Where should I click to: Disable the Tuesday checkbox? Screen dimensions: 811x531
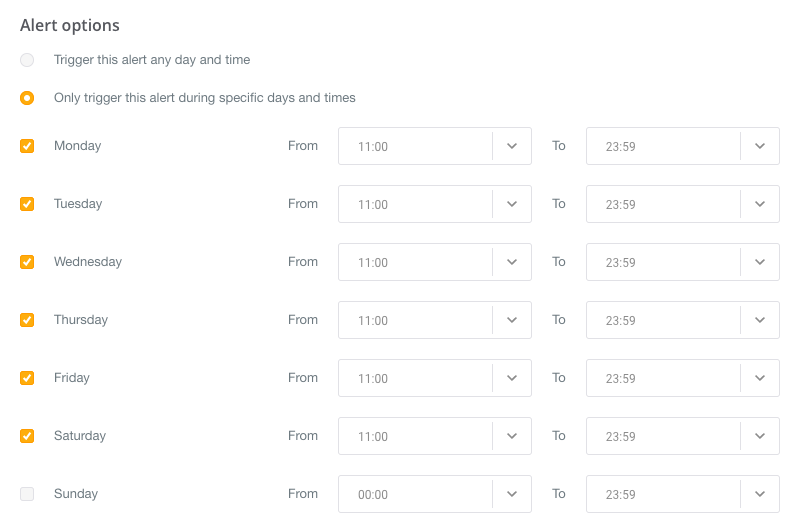[x=27, y=204]
